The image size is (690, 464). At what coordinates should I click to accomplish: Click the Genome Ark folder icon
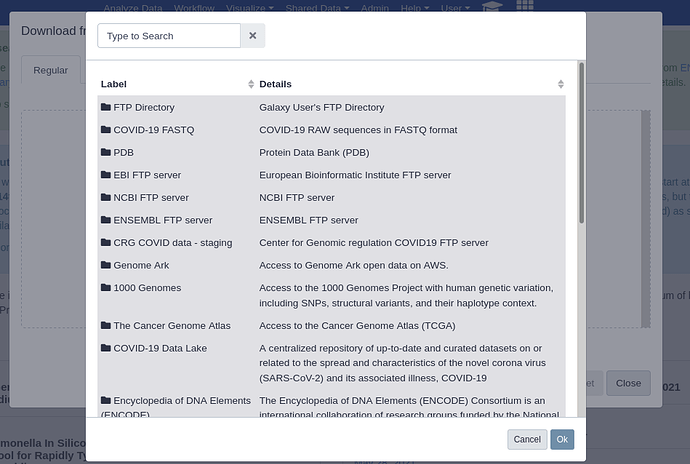point(105,265)
